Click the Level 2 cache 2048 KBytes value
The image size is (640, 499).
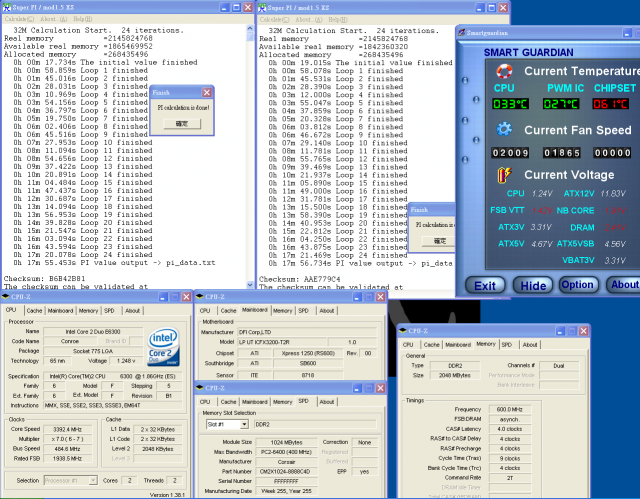click(157, 448)
